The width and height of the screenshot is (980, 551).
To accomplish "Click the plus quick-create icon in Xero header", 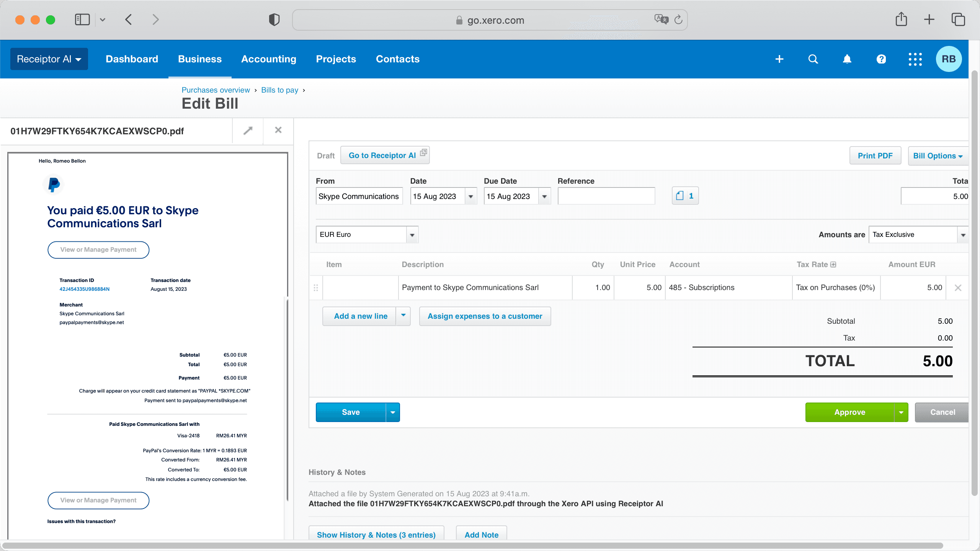I will (x=779, y=59).
